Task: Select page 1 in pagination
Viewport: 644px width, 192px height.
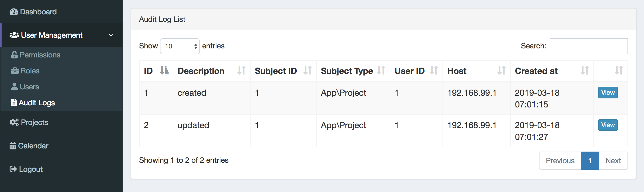Action: pyautogui.click(x=590, y=161)
